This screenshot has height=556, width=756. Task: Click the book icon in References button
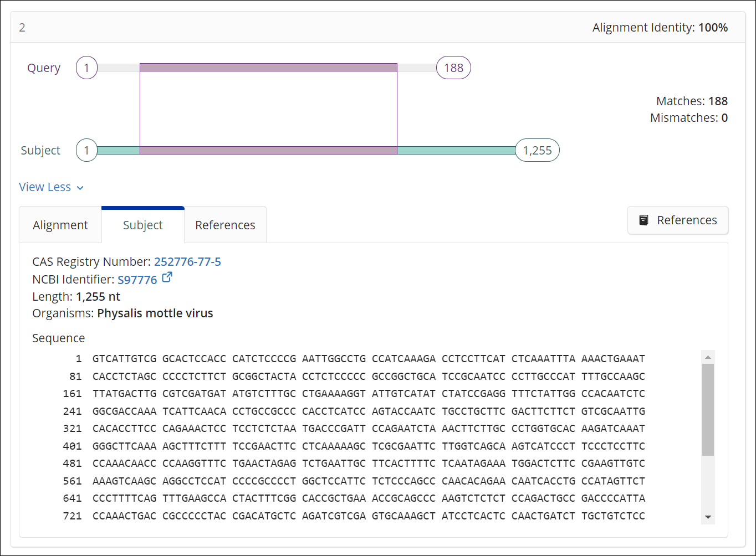[x=643, y=220]
